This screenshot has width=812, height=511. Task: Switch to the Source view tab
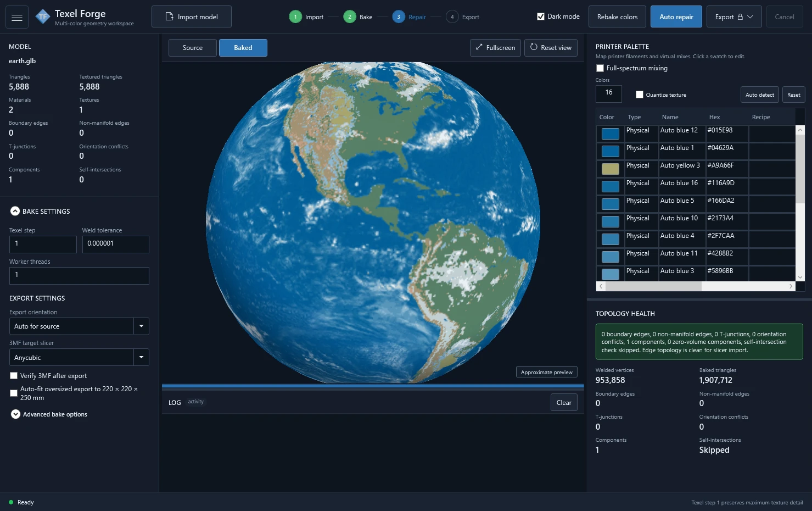pyautogui.click(x=193, y=48)
